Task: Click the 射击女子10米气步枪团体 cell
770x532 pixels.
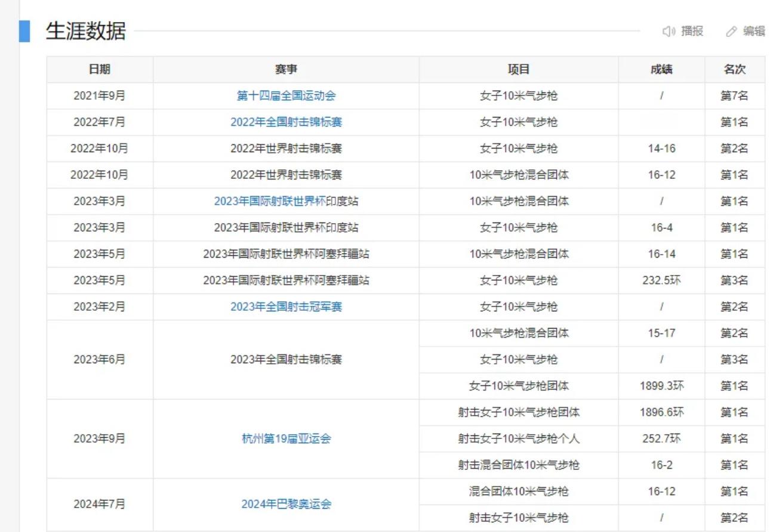Action: coord(519,412)
